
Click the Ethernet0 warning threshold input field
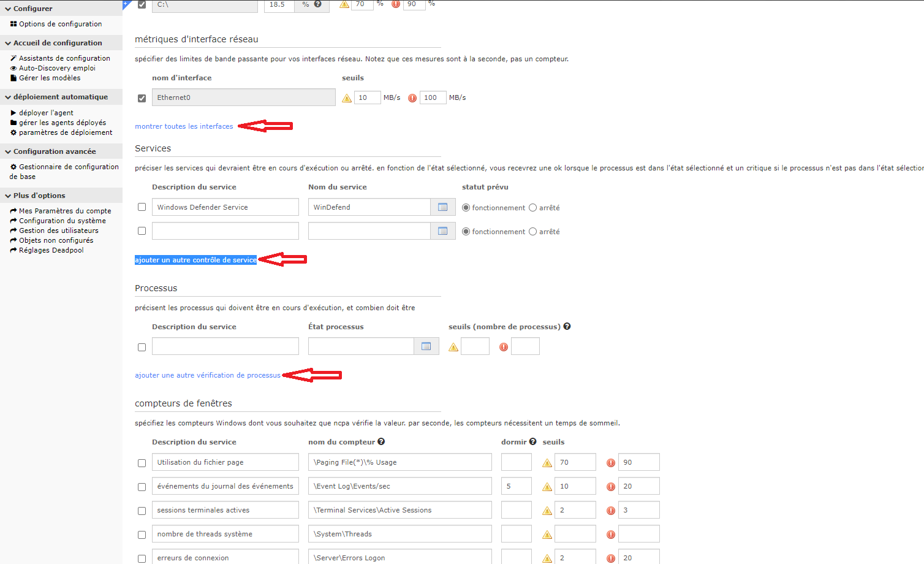367,97
